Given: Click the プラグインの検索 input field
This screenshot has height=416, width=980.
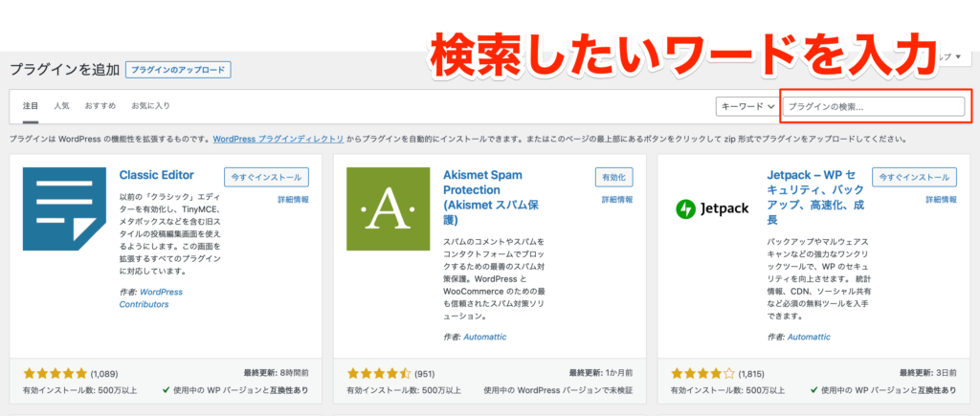Looking at the screenshot, I should coord(873,106).
